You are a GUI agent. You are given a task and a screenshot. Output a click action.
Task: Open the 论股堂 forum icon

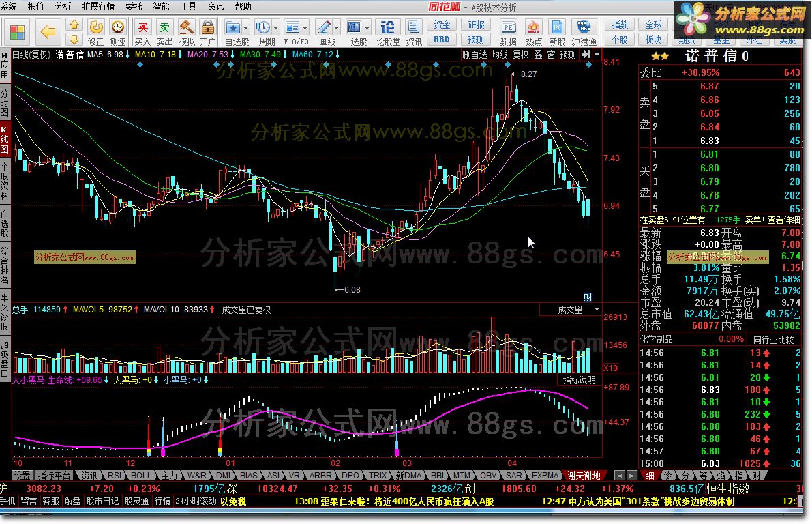(x=388, y=32)
